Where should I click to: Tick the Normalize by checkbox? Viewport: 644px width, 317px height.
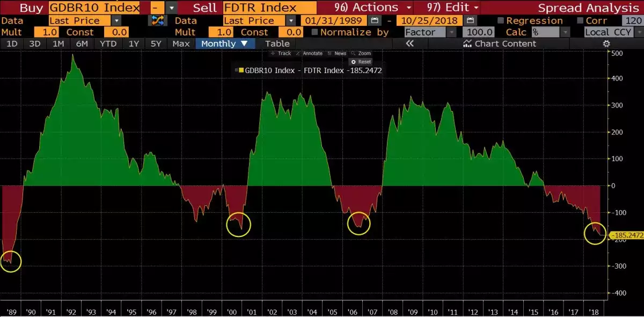click(x=314, y=32)
